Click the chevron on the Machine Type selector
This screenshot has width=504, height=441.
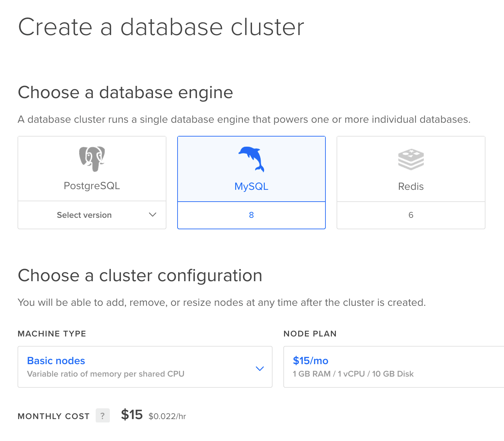(x=260, y=369)
